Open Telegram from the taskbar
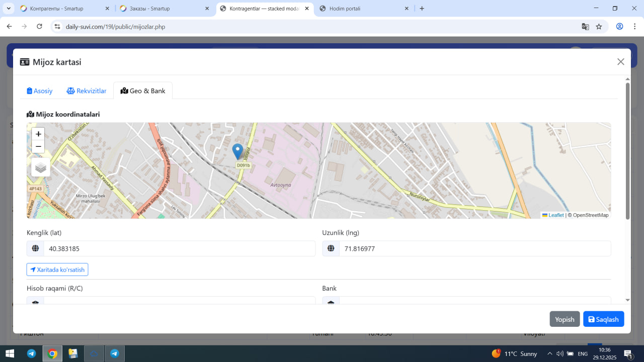This screenshot has width=644, height=362. [31, 353]
